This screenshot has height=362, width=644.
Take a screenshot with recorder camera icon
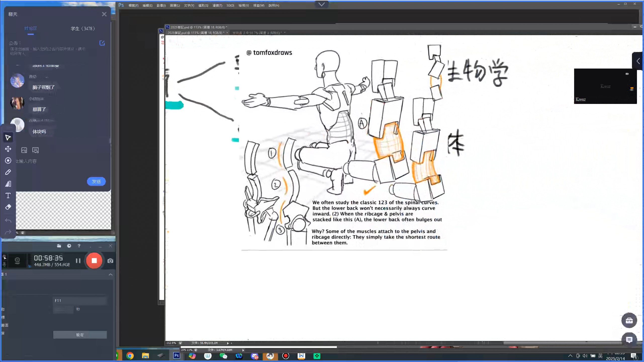point(110,261)
